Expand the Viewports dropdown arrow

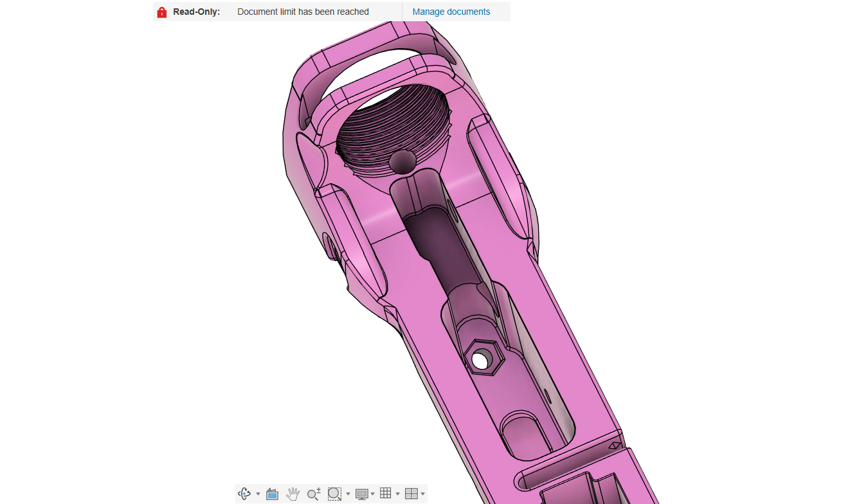click(422, 494)
